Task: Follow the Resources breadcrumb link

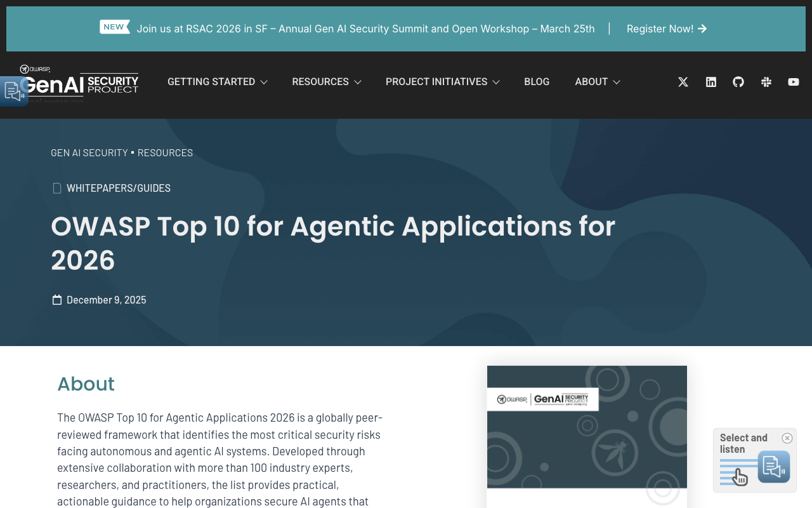Action: pyautogui.click(x=165, y=153)
